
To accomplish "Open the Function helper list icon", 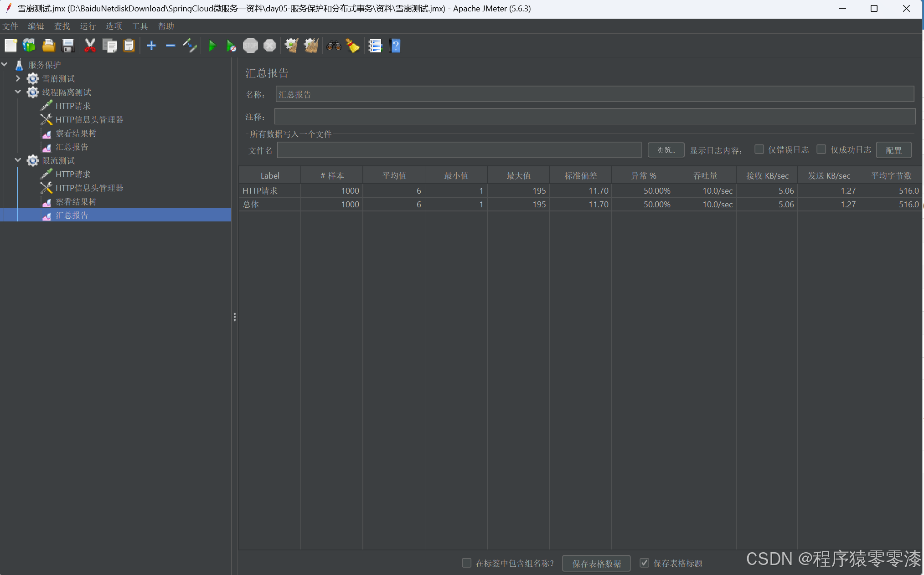I will pos(375,46).
